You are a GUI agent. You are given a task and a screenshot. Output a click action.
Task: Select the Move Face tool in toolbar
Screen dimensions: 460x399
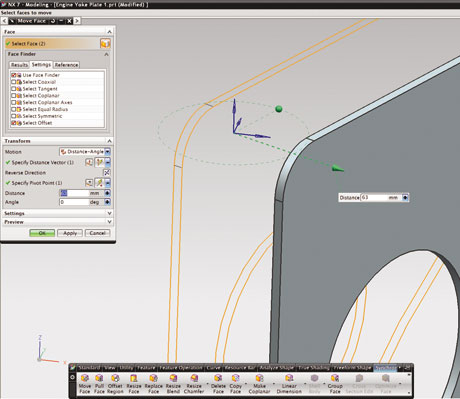[x=85, y=384]
